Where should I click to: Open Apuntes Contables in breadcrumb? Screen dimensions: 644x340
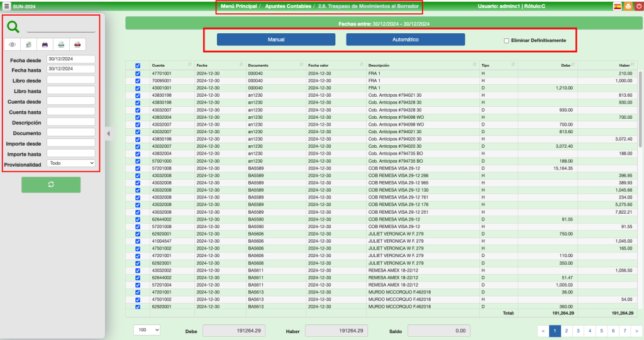(288, 6)
